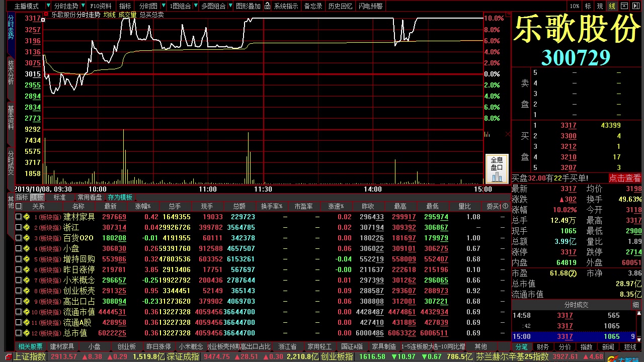Image resolution: width=644 pixels, height=362 pixels.
Task: Click the yellow arrow icon in 浙江 row
Action: (x=27, y=227)
